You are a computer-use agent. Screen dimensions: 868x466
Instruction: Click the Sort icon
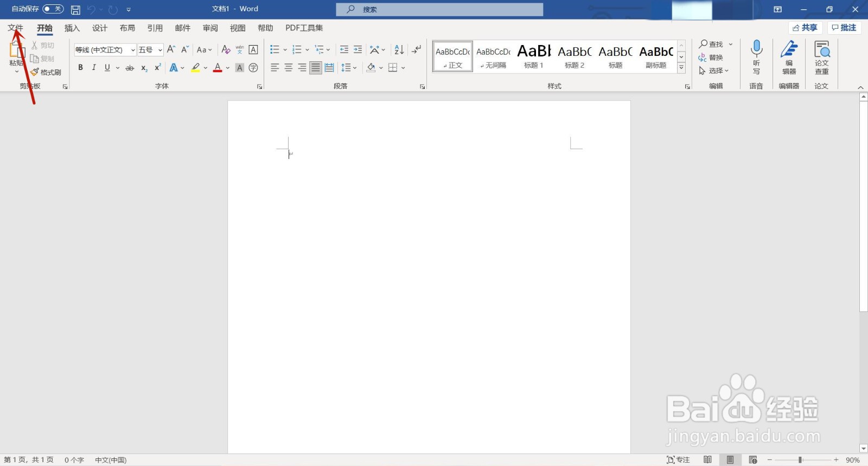click(x=399, y=49)
